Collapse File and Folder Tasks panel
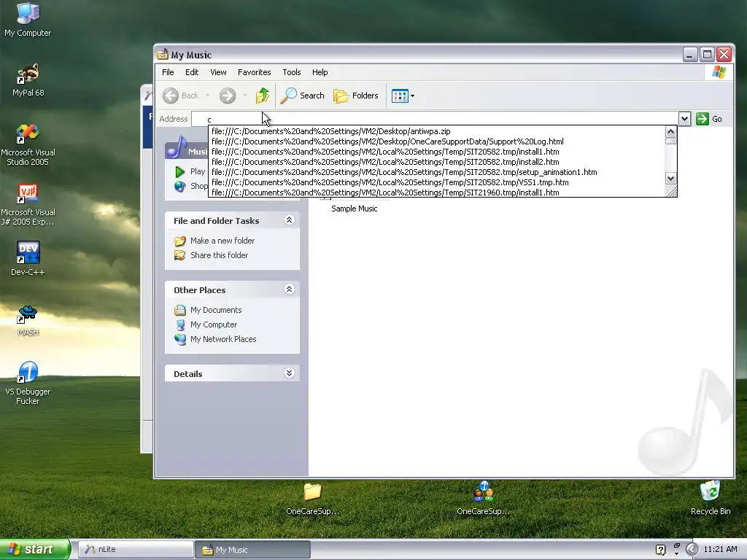The width and height of the screenshot is (747, 560). coord(289,220)
